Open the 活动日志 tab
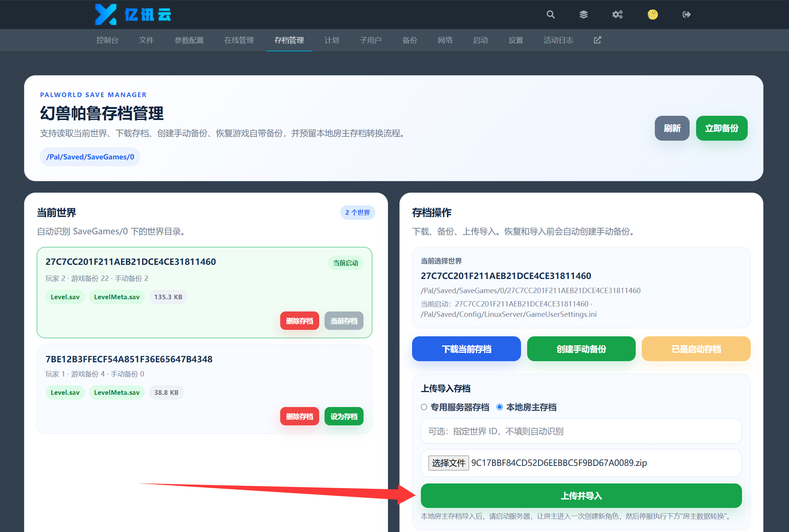Screen dimensions: 789x532 coord(558,40)
